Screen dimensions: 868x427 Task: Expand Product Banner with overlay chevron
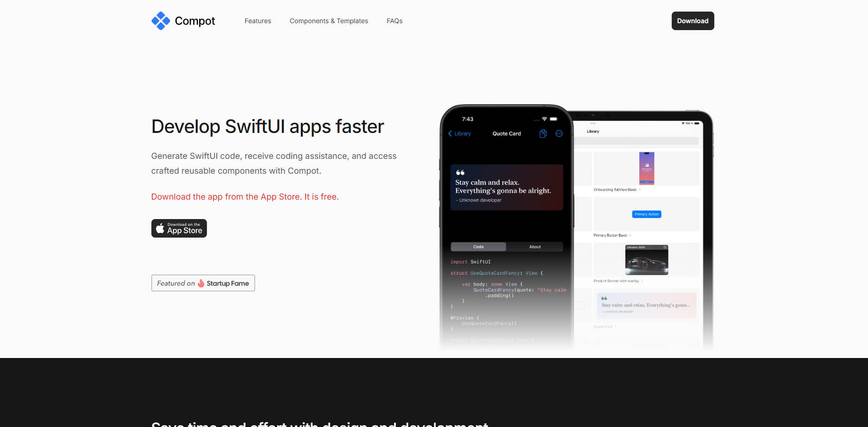pos(642,281)
